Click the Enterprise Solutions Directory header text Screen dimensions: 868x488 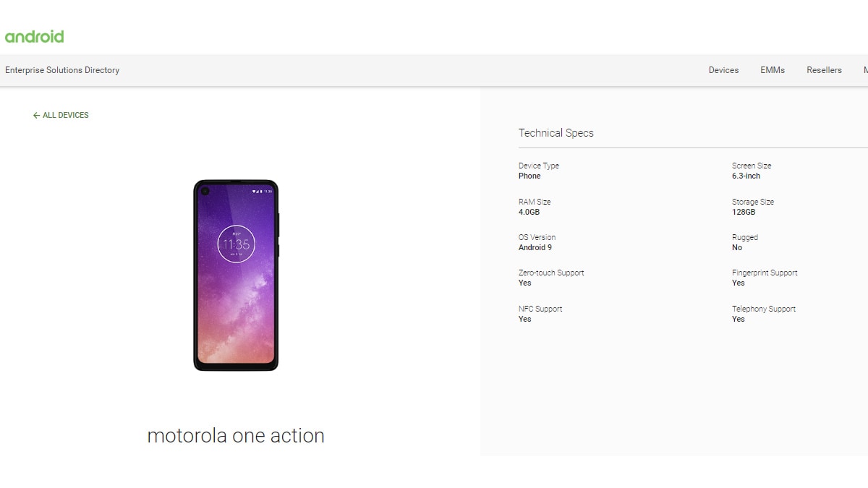click(61, 70)
